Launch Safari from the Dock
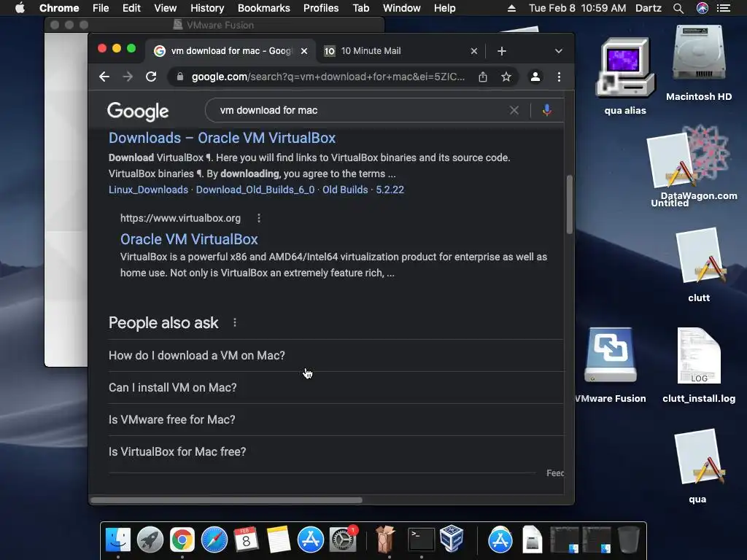747x560 pixels. (214, 540)
